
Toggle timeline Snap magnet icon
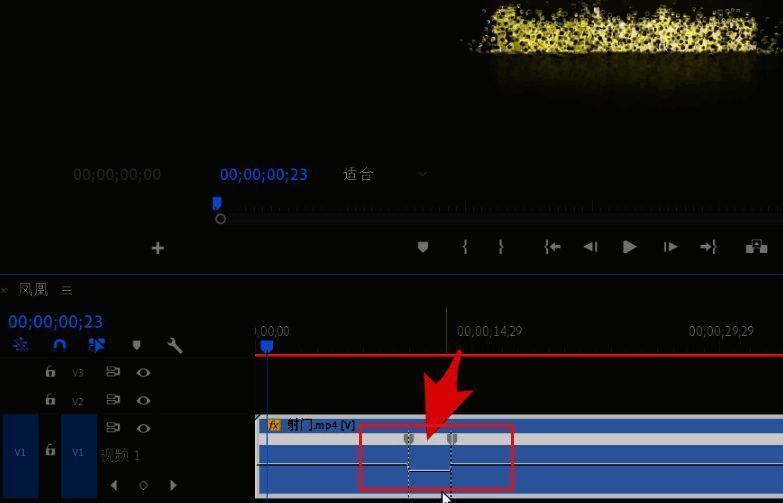(x=59, y=345)
